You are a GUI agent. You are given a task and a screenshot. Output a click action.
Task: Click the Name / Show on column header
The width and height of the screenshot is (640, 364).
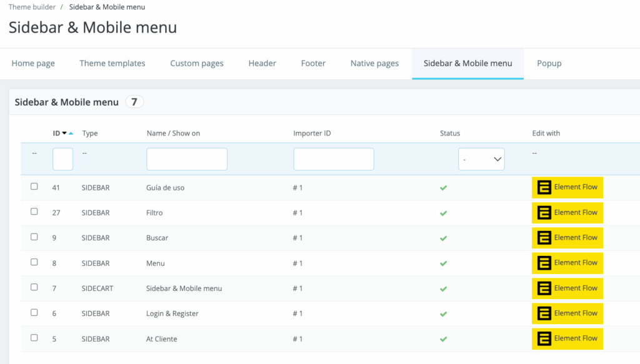pos(174,133)
